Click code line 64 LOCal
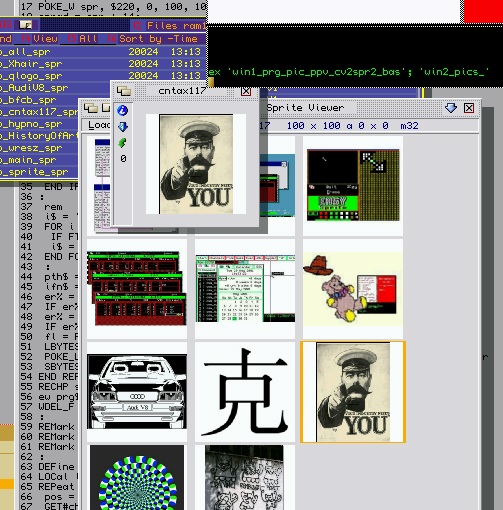 tap(49, 477)
